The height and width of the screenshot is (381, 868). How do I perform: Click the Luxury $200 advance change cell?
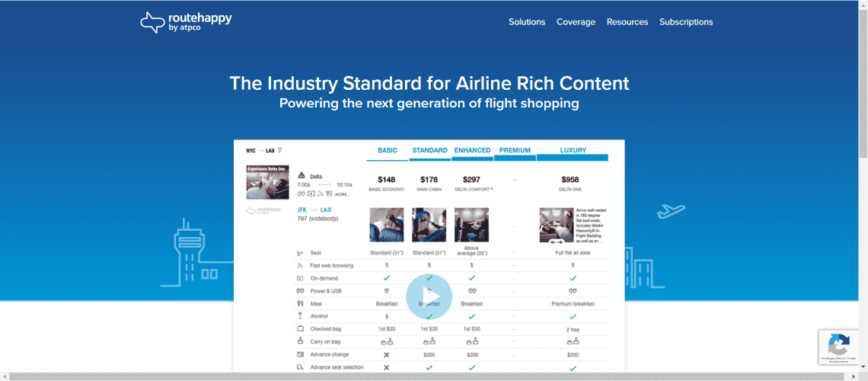(x=573, y=354)
